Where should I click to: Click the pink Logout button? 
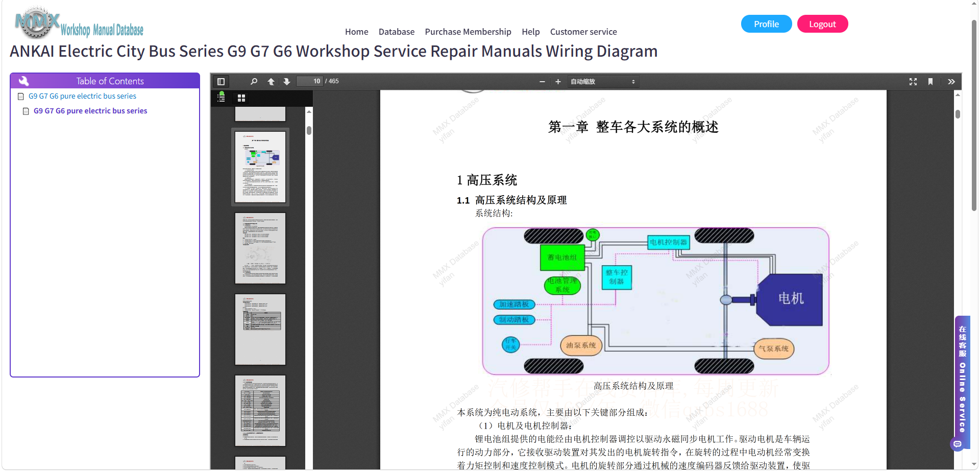[823, 24]
